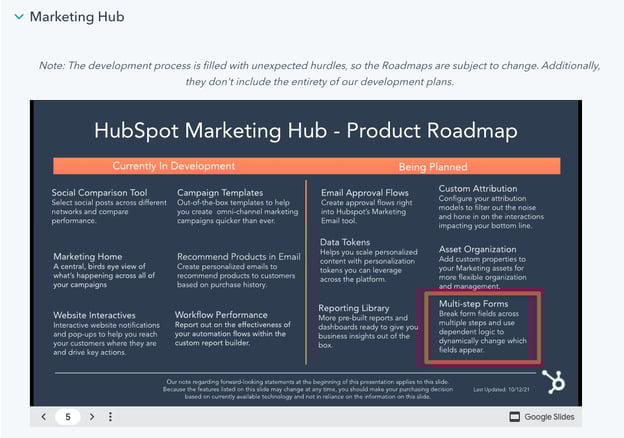Collapse the Marketing Hub section chevron
The height and width of the screenshot is (438, 624).
coord(19,17)
